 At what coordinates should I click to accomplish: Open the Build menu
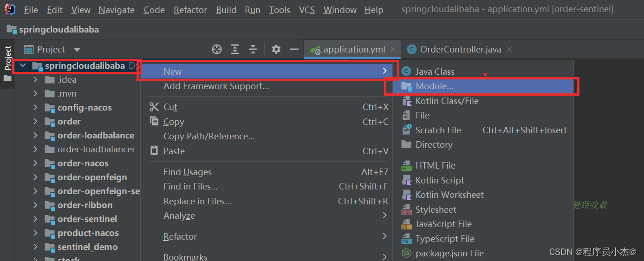(226, 10)
